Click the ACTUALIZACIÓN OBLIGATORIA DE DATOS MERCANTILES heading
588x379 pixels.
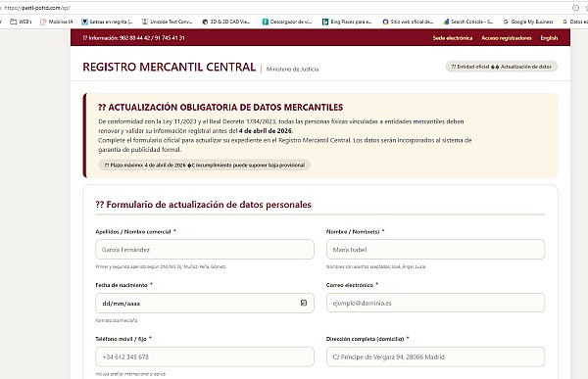pyautogui.click(x=220, y=107)
